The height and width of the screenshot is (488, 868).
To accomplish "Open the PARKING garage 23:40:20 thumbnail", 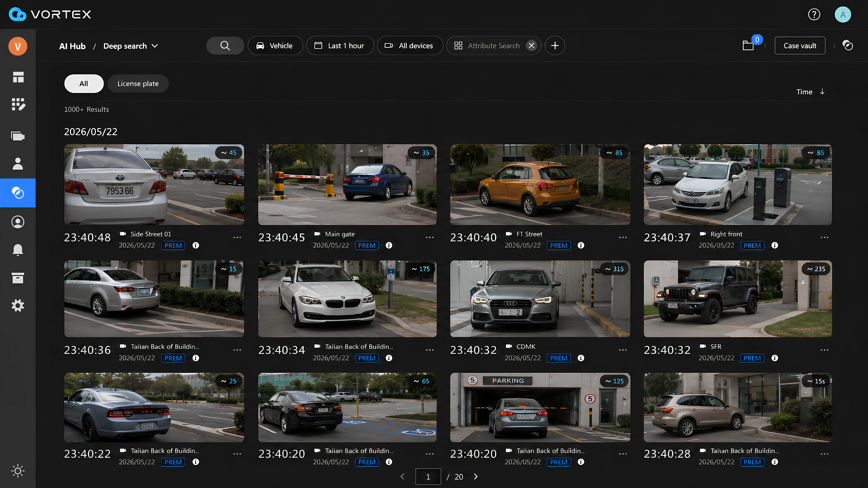I will [x=540, y=407].
